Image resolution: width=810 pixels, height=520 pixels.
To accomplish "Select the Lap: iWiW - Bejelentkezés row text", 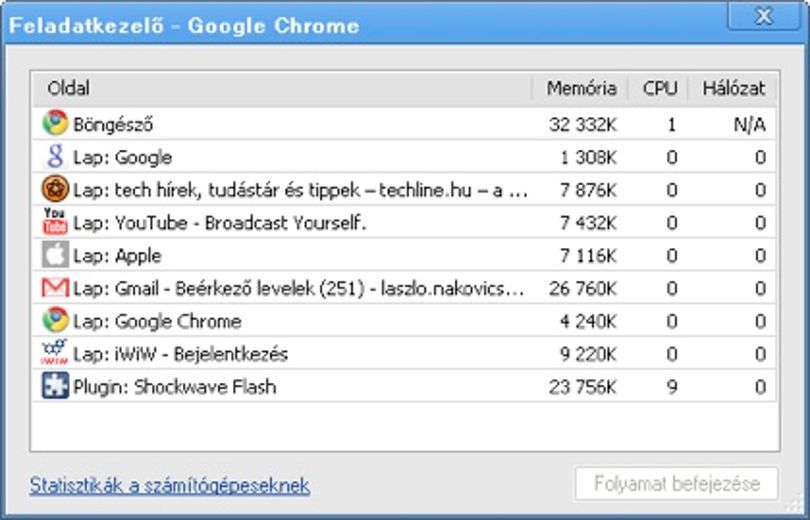I will (x=180, y=354).
